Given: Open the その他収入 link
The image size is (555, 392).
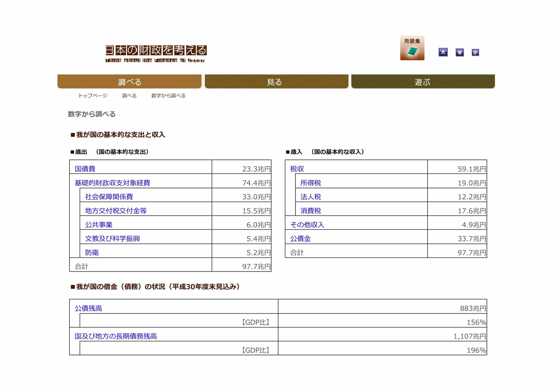Looking at the screenshot, I should (x=307, y=225).
